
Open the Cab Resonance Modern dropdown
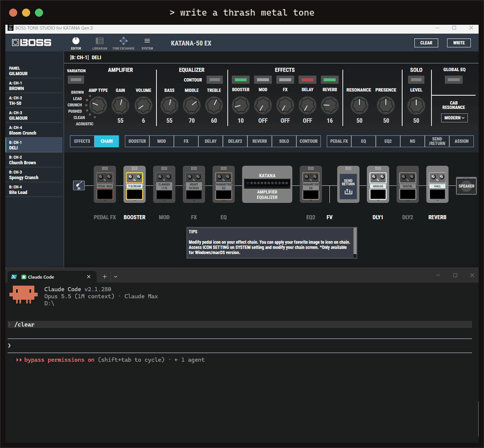pyautogui.click(x=454, y=118)
